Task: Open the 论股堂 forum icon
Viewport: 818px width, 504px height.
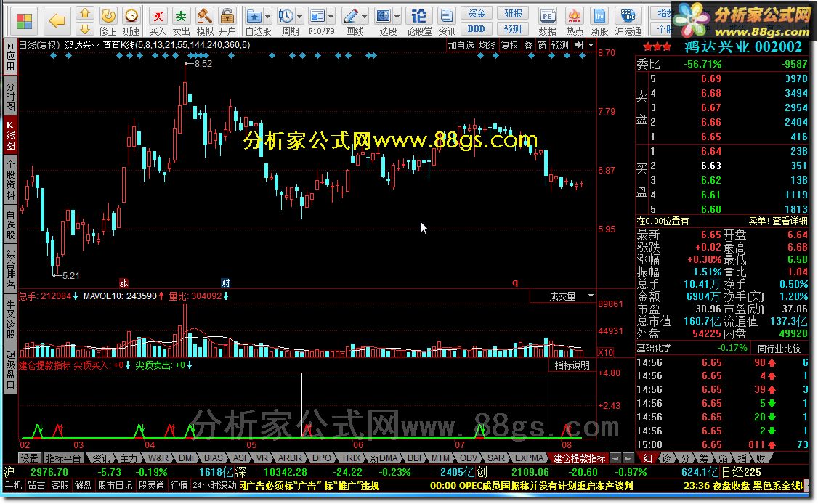Action: tap(419, 16)
